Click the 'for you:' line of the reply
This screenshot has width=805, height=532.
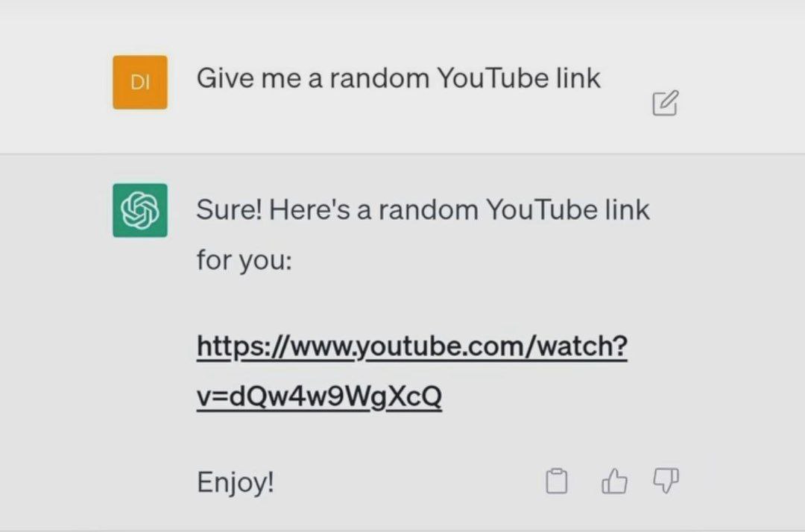244,260
